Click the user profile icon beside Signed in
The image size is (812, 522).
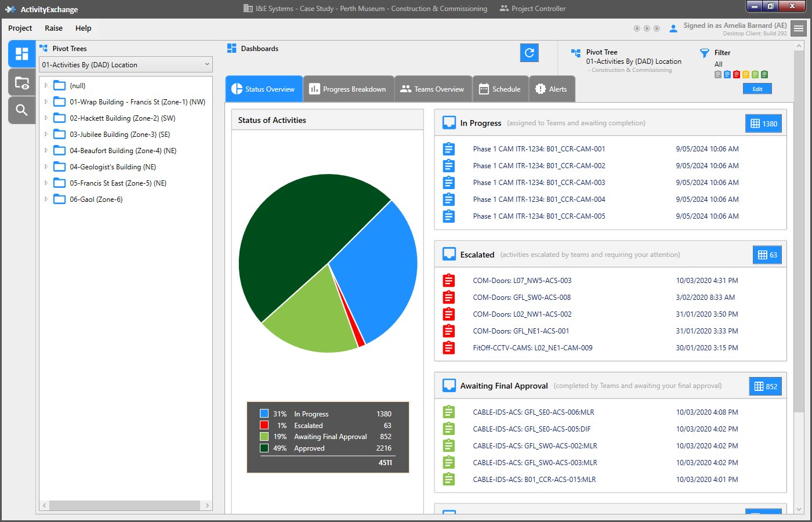(673, 28)
